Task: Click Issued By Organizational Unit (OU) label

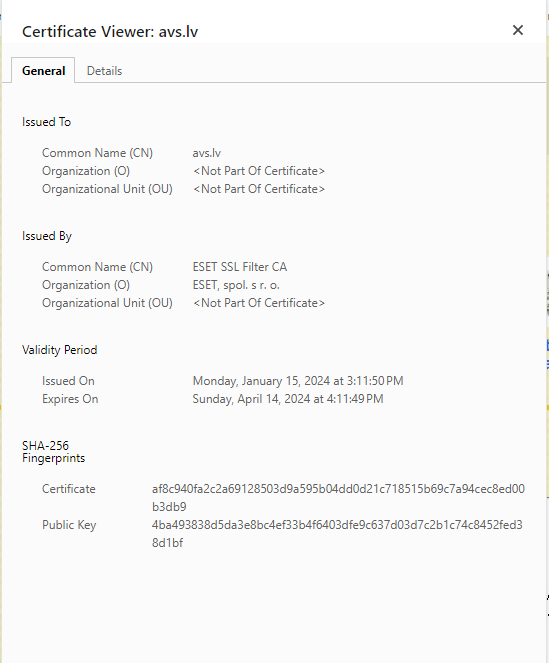Action: 107,303
